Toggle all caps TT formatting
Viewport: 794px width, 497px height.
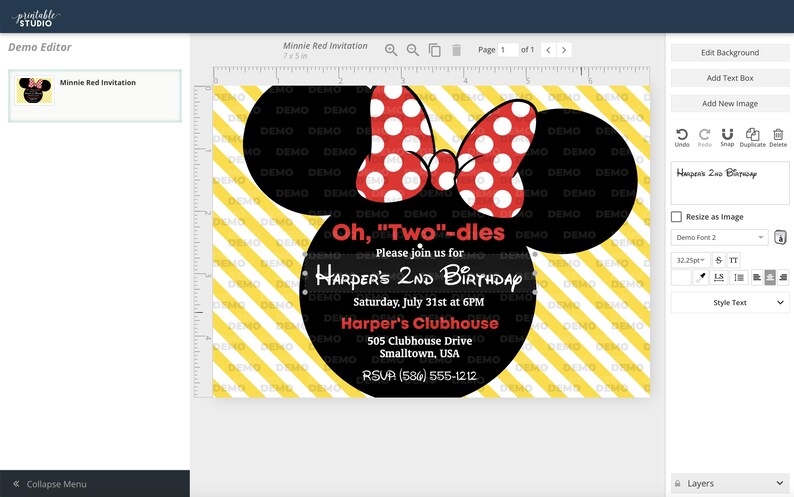[733, 260]
